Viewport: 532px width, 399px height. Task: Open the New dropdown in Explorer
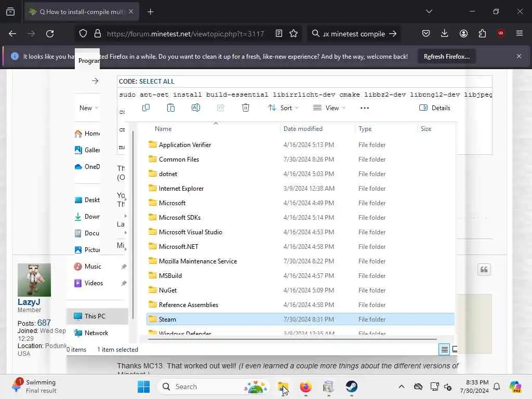point(88,108)
